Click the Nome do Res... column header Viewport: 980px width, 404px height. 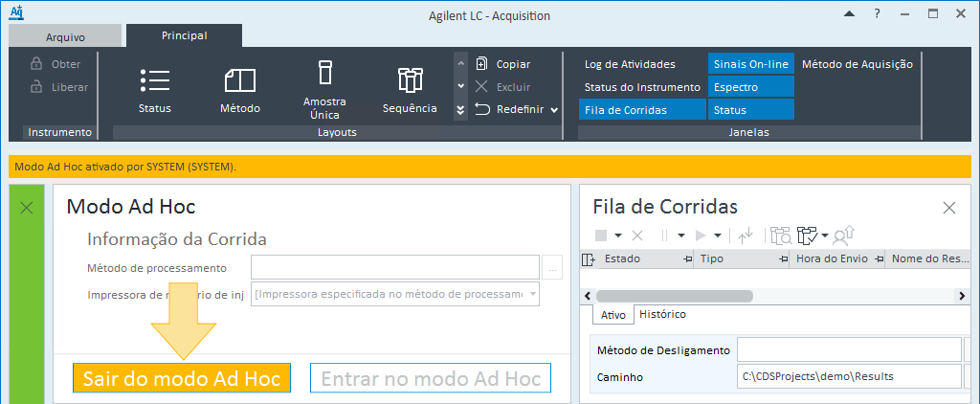point(932,258)
